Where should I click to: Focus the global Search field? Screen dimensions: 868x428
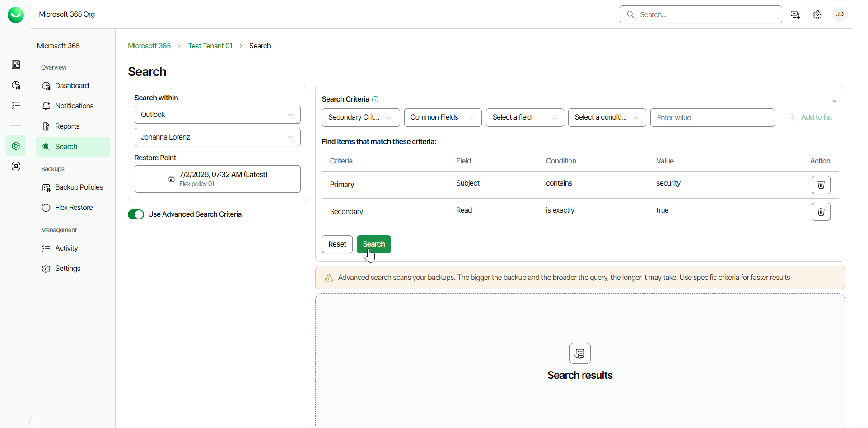point(701,14)
